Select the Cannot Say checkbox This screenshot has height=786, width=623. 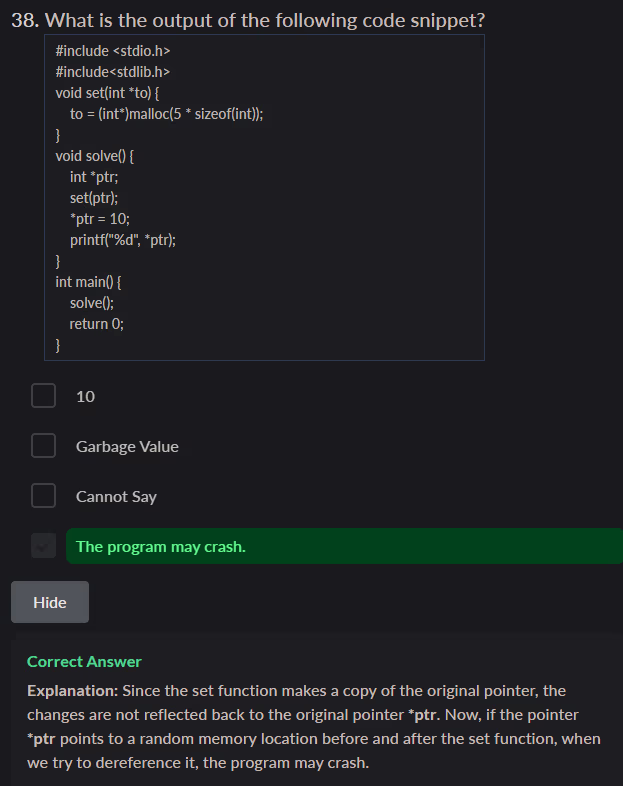click(x=43, y=496)
